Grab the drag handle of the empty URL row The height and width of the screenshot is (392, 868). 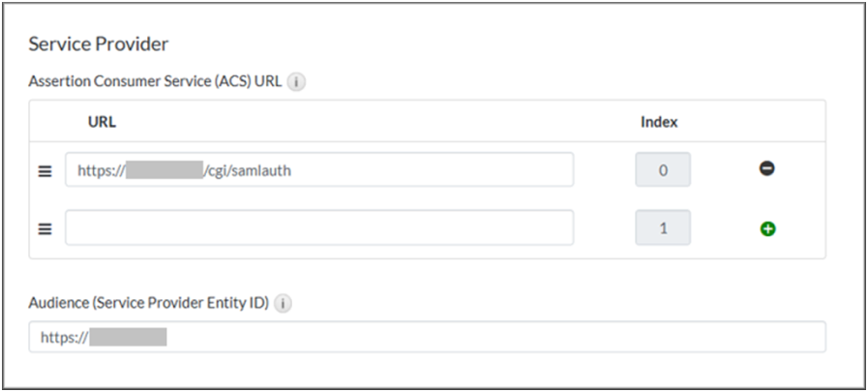(45, 229)
